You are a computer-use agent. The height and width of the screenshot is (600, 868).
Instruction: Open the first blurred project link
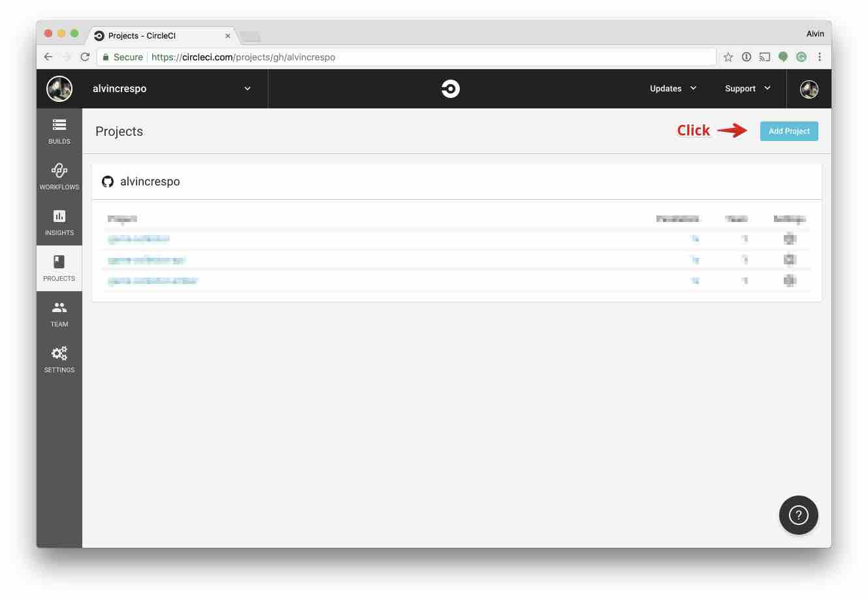138,239
